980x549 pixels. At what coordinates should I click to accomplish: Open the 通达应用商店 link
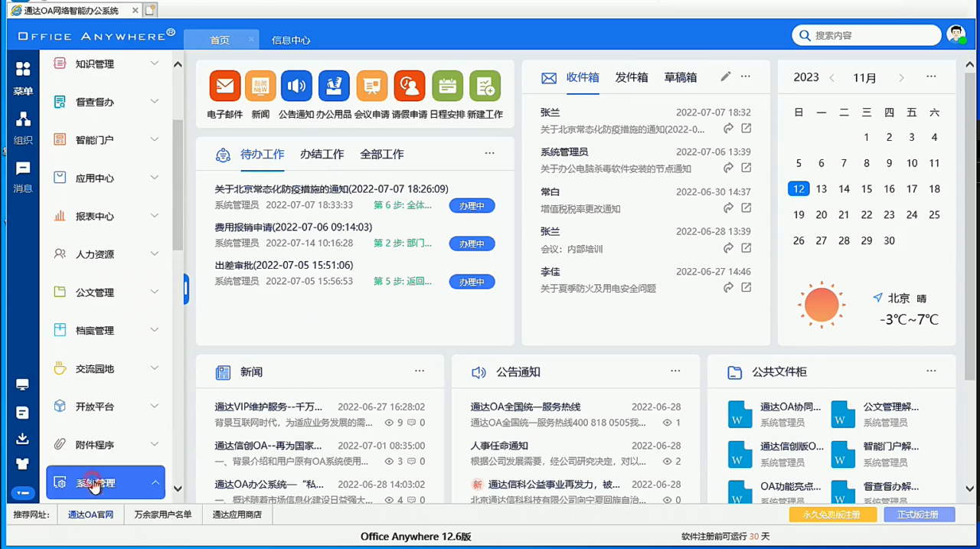pyautogui.click(x=237, y=515)
